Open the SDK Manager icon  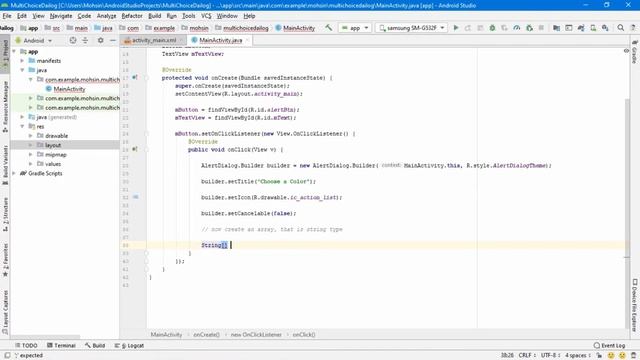click(x=605, y=28)
